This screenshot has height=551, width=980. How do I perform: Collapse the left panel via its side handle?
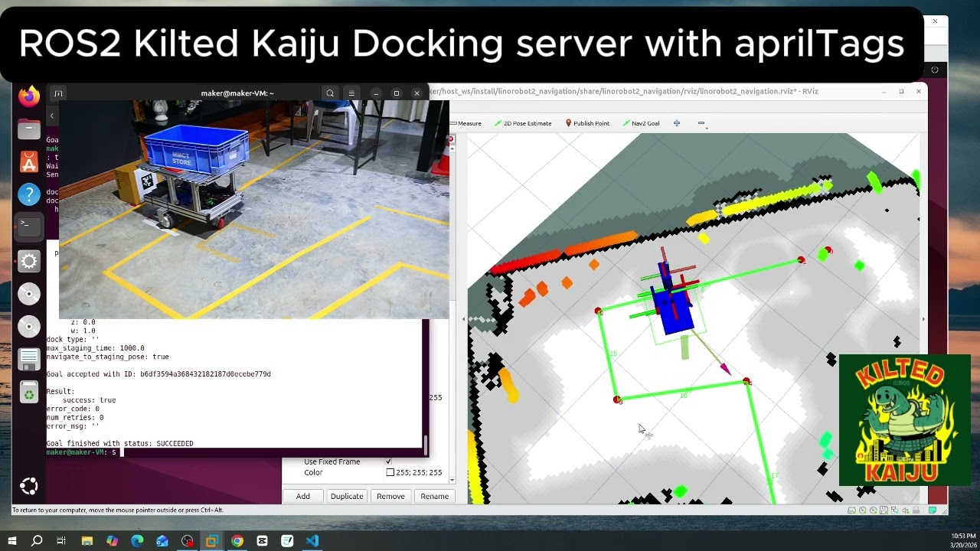pos(462,319)
